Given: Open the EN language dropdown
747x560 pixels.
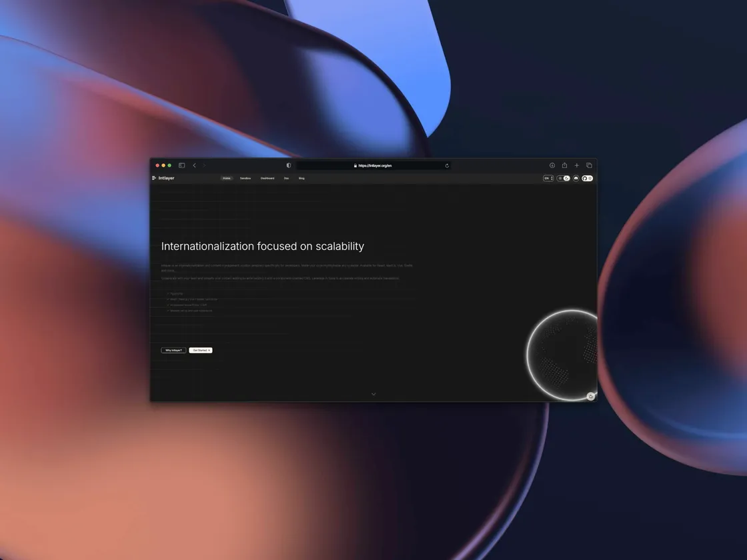Looking at the screenshot, I should [548, 178].
